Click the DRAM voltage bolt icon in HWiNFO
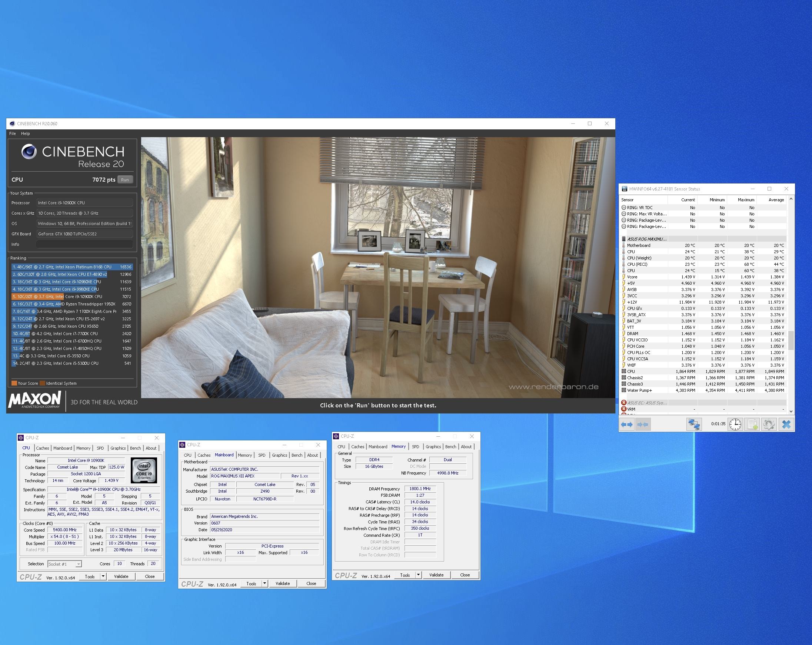The height and width of the screenshot is (645, 812). [x=624, y=334]
